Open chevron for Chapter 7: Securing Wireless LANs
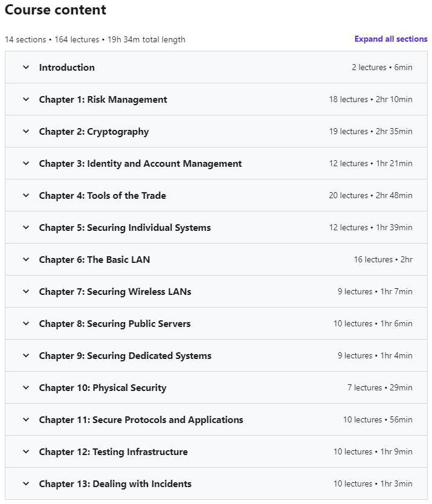Screen dimensions: 432x504 (x=26, y=291)
